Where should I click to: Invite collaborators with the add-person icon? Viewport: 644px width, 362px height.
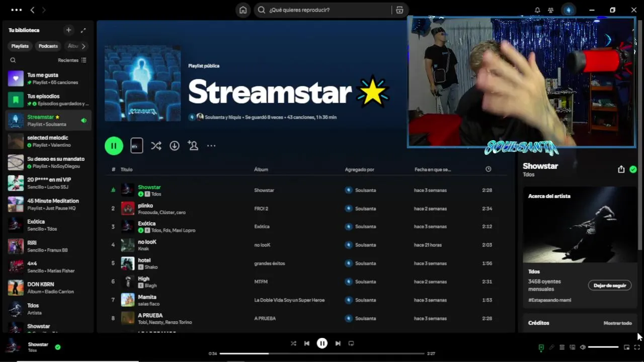click(x=193, y=146)
